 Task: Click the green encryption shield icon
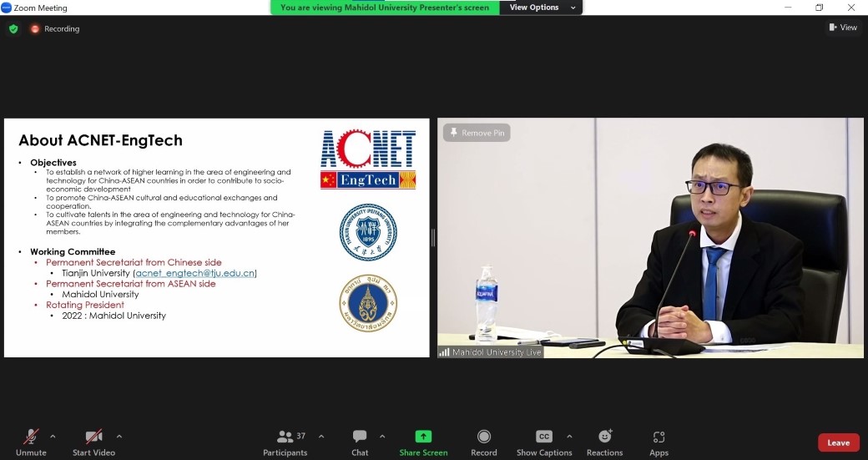(x=13, y=28)
